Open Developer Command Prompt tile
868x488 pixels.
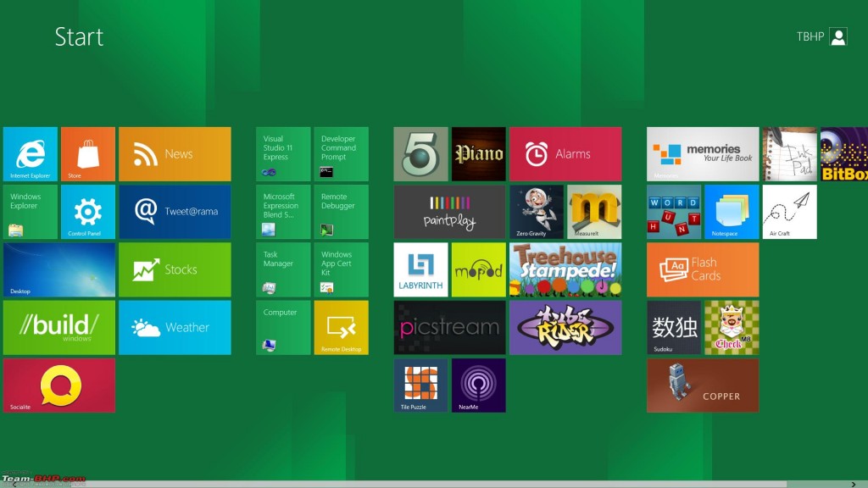point(341,154)
